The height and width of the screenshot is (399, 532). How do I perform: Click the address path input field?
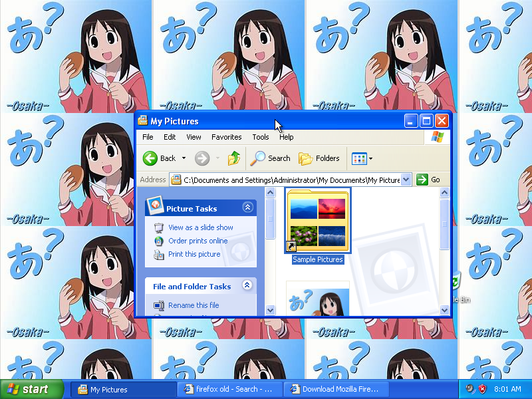(x=291, y=180)
